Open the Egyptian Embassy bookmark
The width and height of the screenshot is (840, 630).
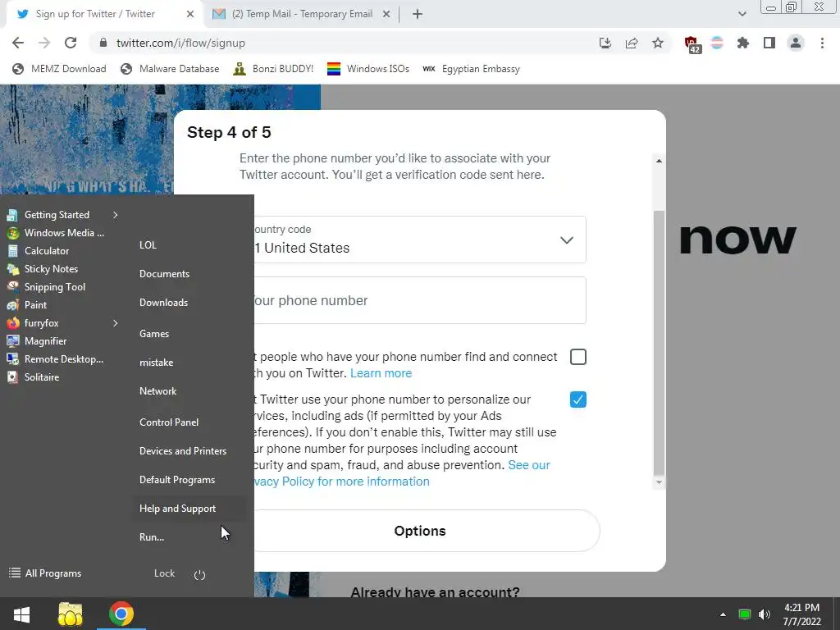point(471,69)
